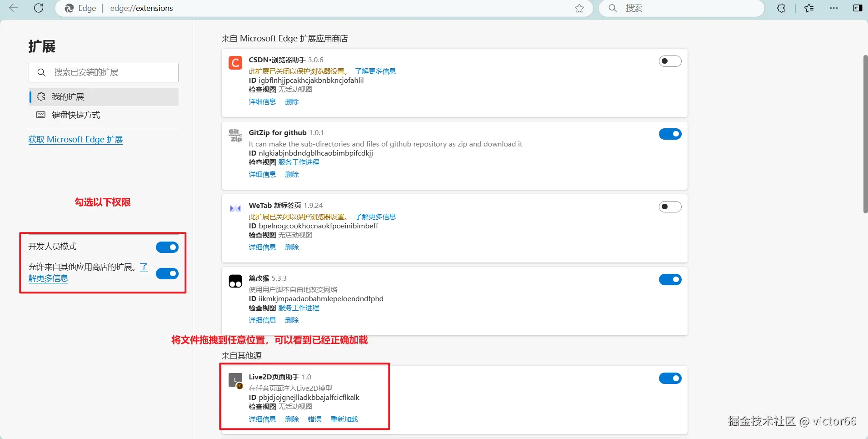The image size is (868, 439).
Task: Enable the WeTab 新标签页 toggle
Action: (x=670, y=207)
